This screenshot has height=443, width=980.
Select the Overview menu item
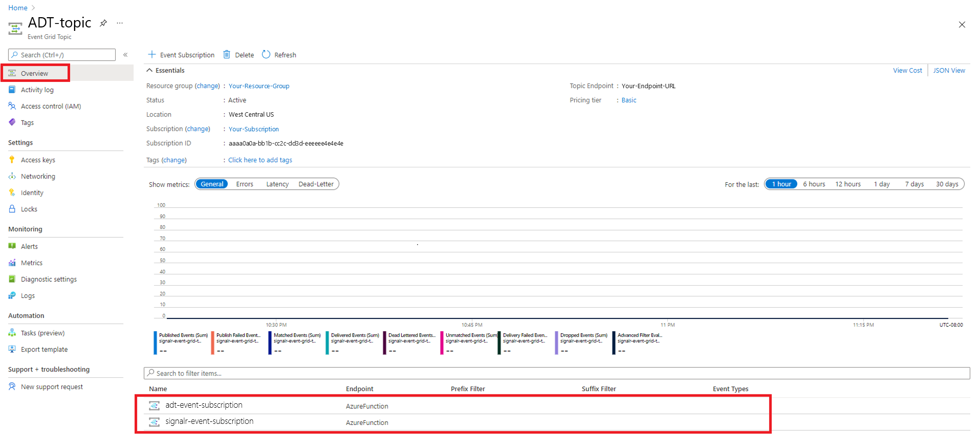pos(34,73)
